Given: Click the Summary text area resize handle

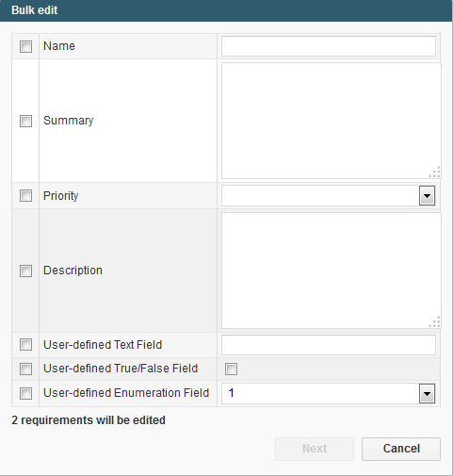Looking at the screenshot, I should pyautogui.click(x=435, y=172).
